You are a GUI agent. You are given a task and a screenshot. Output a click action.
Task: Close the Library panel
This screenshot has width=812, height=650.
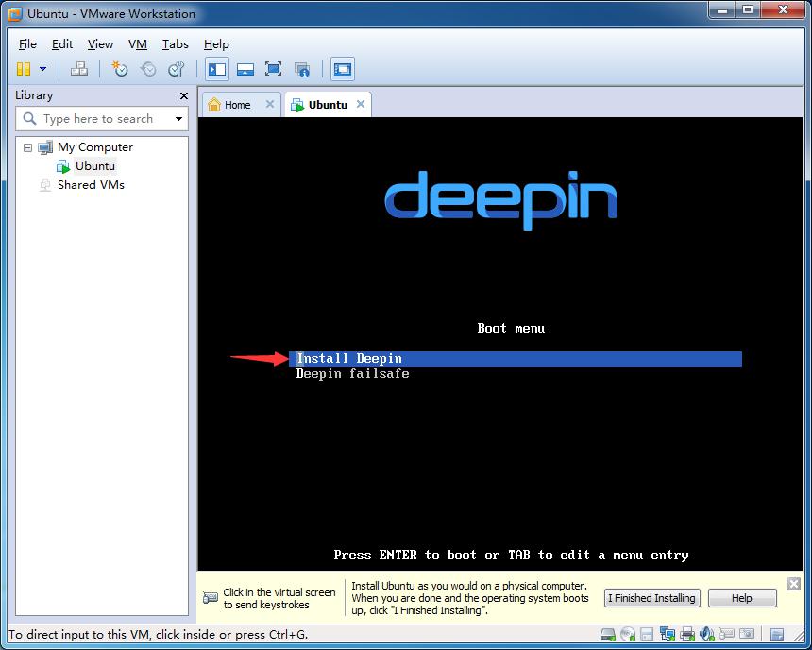pos(184,95)
